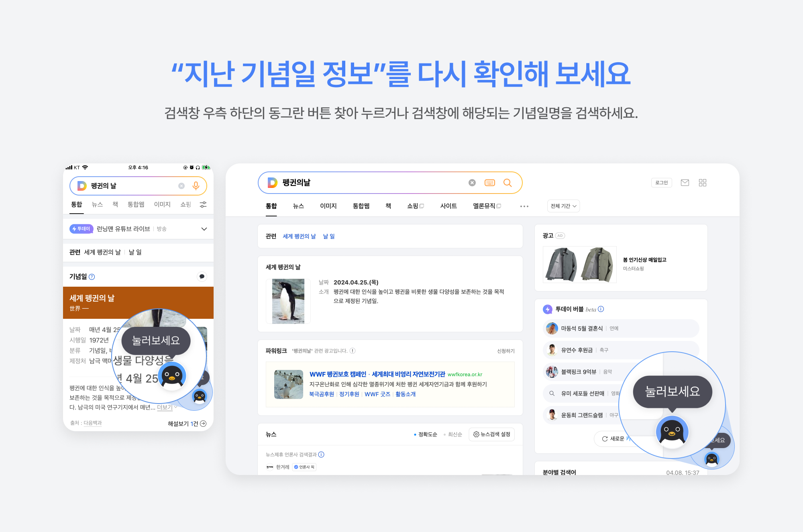Open the mail envelope icon

point(685,183)
